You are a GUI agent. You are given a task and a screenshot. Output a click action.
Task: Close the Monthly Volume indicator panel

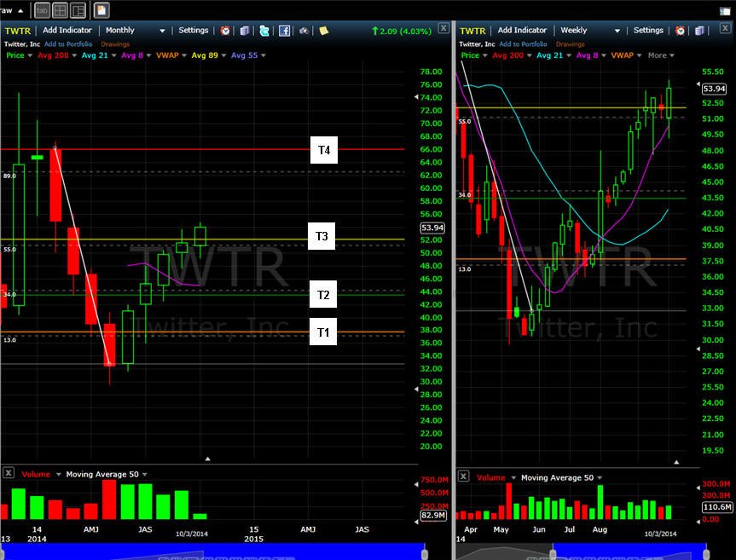(9, 473)
